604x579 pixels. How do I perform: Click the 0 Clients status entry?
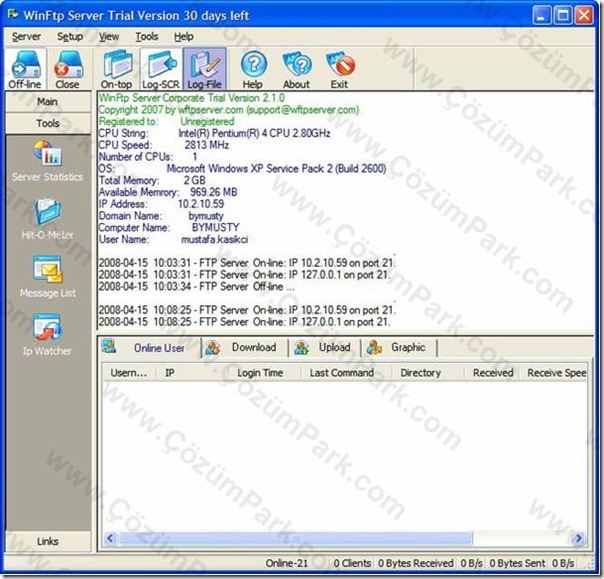click(352, 563)
